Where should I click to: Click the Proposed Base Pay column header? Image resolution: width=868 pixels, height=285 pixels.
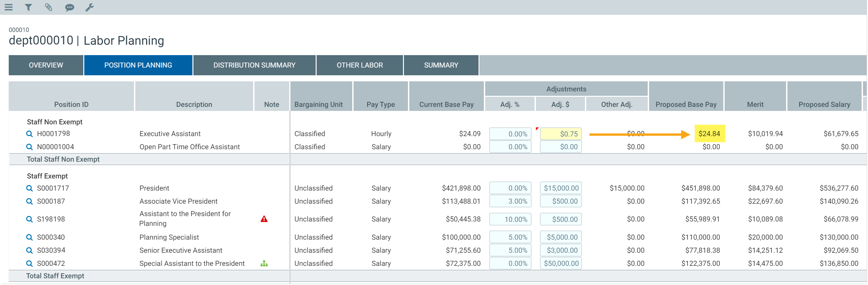coord(686,104)
